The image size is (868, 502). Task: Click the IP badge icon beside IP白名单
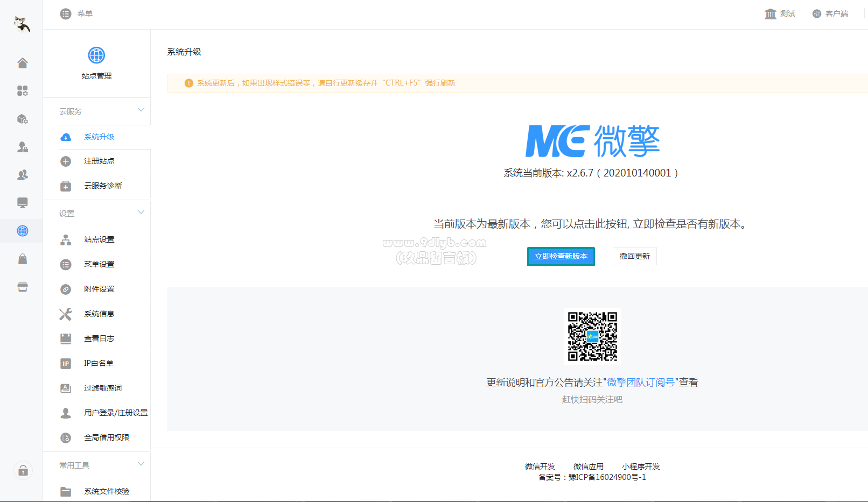point(66,364)
